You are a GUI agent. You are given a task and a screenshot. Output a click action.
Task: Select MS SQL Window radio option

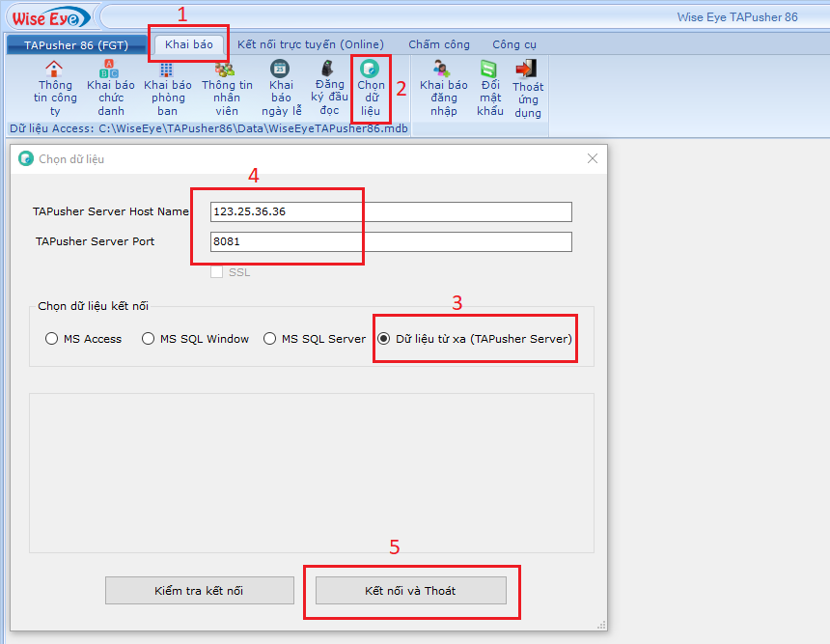[x=148, y=339]
